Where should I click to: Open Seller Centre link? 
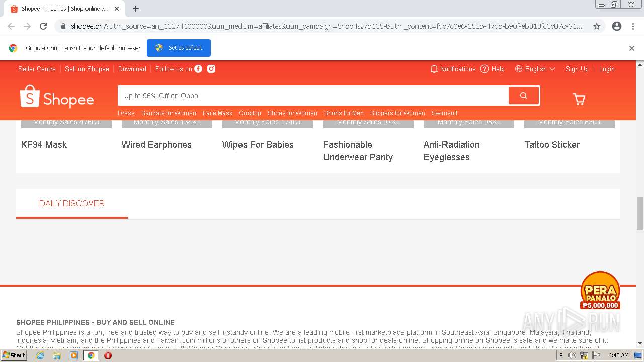(37, 69)
